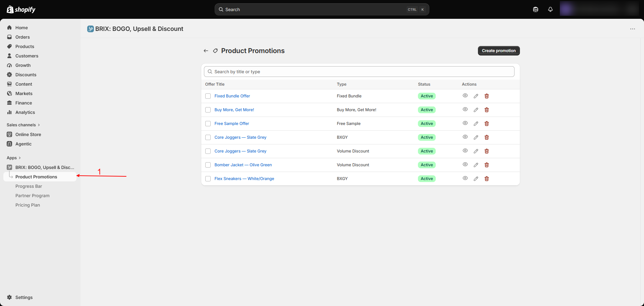Open the three-dot app menu
Screen dimensions: 644x306
[x=633, y=29]
